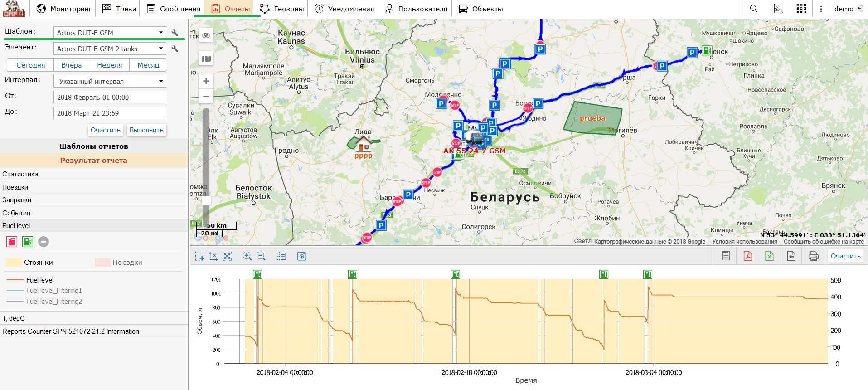The image size is (868, 390).
Task: Print the report using printer icon
Action: (813, 256)
